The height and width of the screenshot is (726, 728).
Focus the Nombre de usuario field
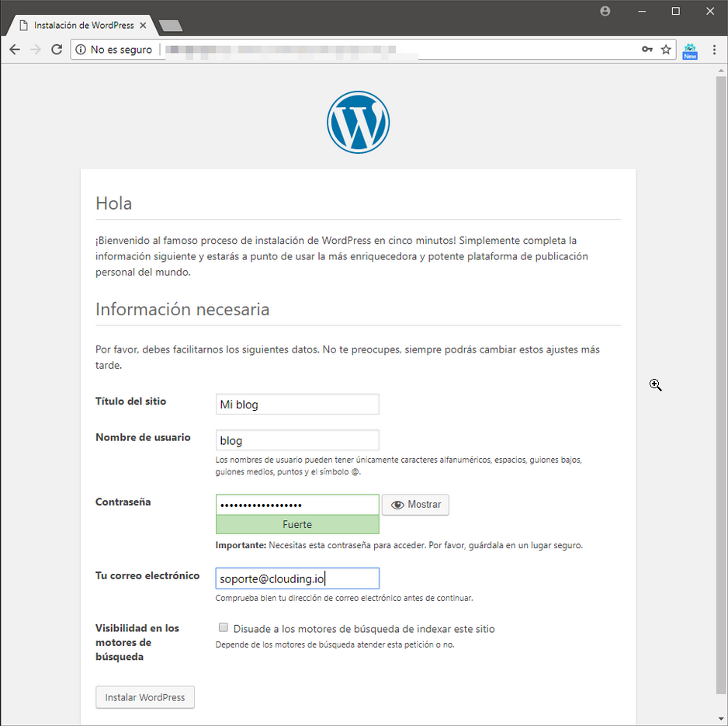click(297, 440)
